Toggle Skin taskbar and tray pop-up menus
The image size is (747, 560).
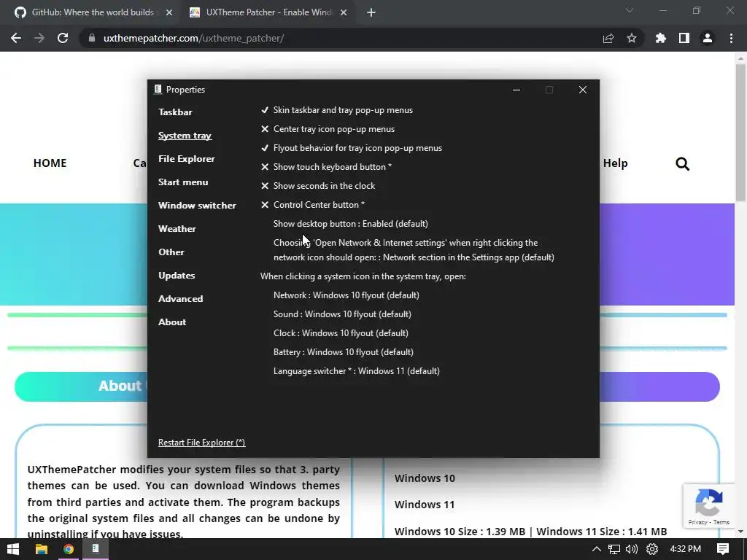tap(337, 110)
